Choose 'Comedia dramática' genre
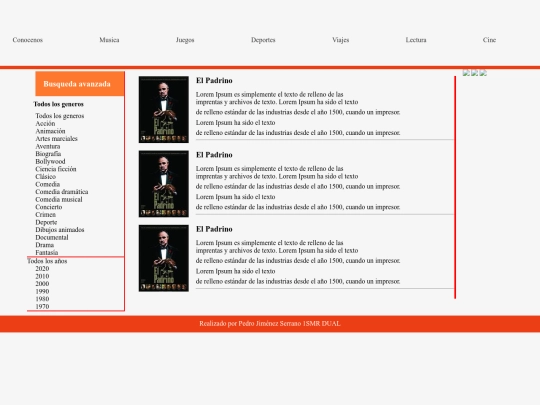The width and height of the screenshot is (540, 405). tap(62, 191)
